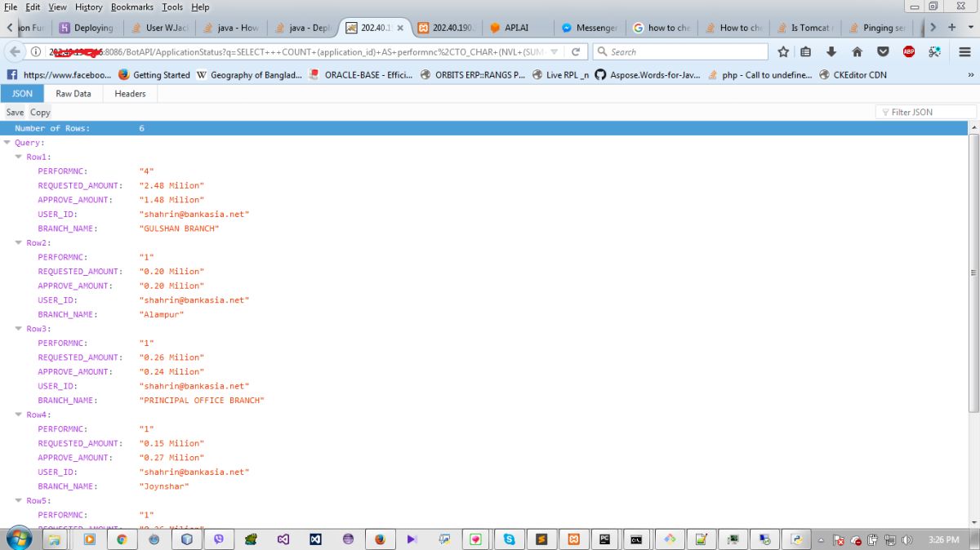Screen dimensions: 980x550
Task: Open File Explorer from the taskbar
Action: [x=55, y=539]
